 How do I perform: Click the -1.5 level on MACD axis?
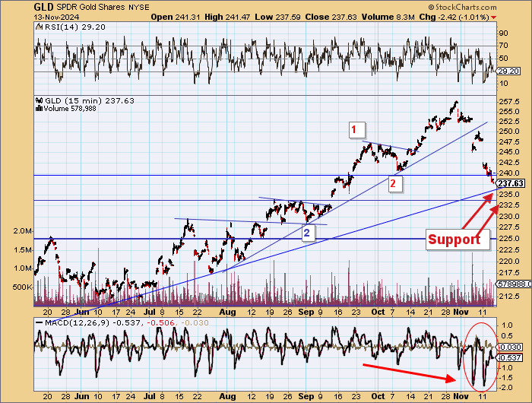505,378
